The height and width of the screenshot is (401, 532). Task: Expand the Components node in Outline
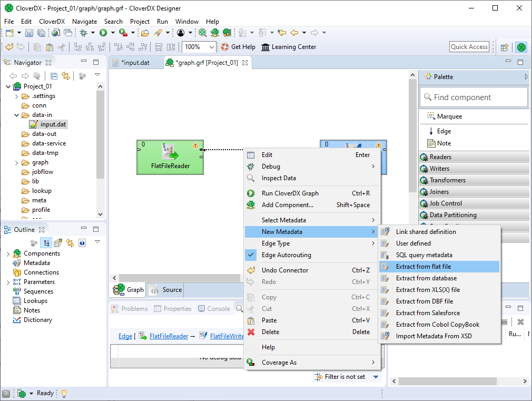[8, 253]
